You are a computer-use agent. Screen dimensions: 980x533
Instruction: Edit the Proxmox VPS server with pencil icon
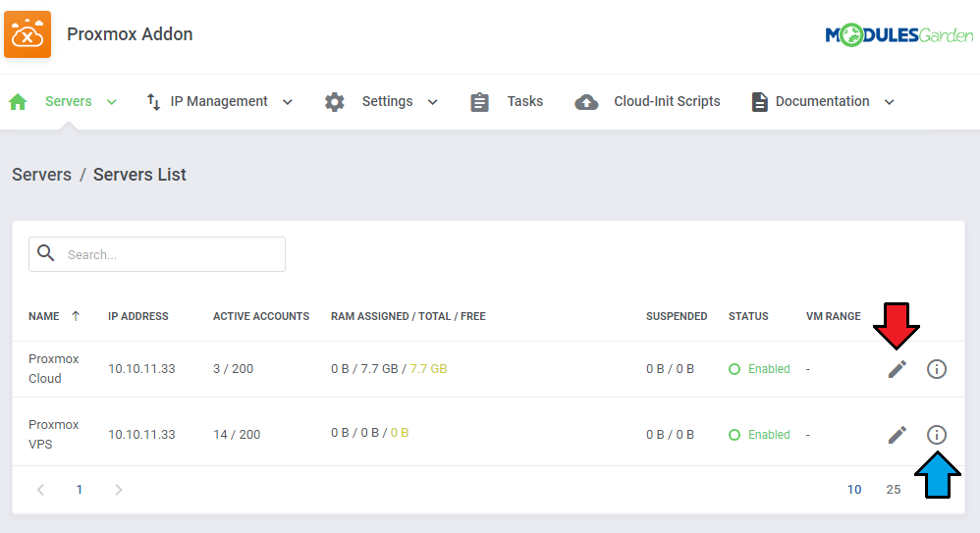coord(897,435)
